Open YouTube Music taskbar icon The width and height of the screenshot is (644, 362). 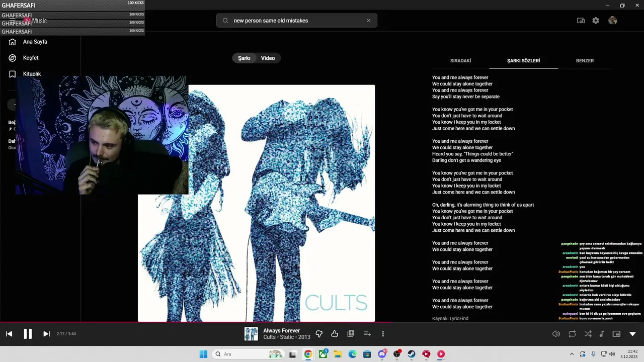(441, 354)
